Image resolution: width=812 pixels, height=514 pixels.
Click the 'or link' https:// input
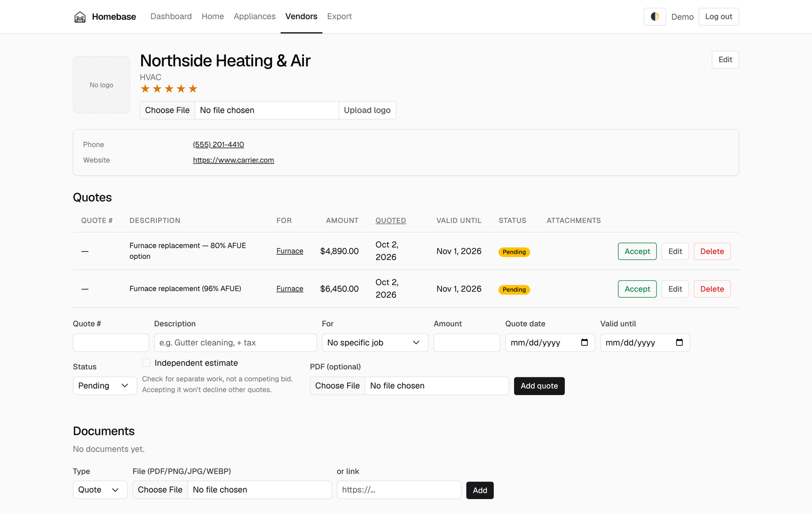(x=399, y=490)
